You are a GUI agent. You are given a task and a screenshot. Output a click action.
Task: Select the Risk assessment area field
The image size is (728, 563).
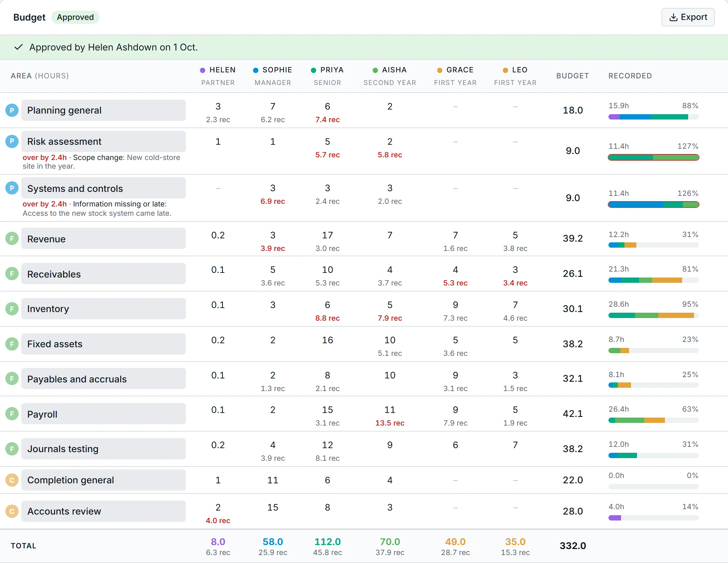[104, 141]
